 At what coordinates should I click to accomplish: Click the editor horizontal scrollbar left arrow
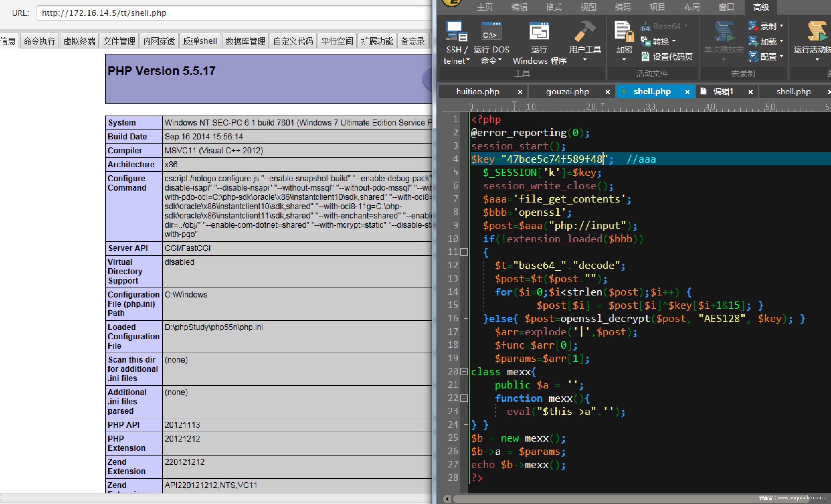[x=447, y=499]
